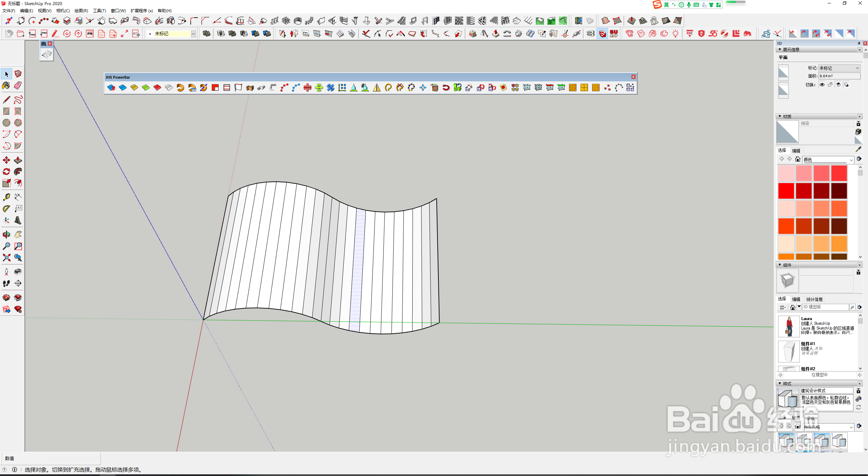Collapse the 样式 panel

780,383
